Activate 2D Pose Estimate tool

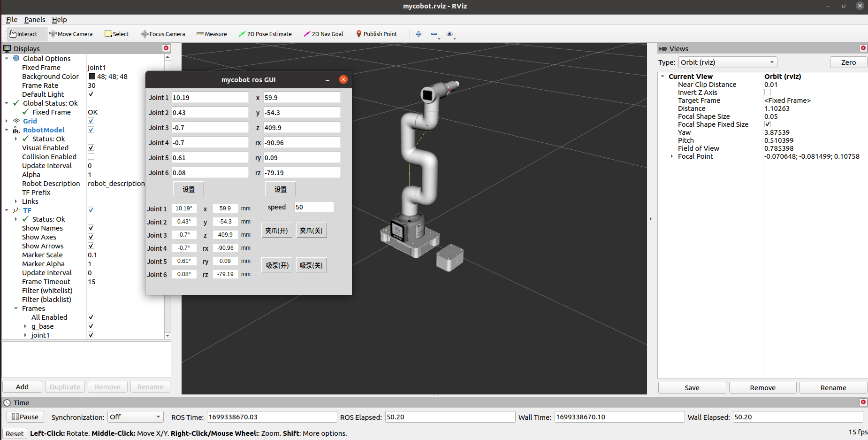click(x=265, y=34)
